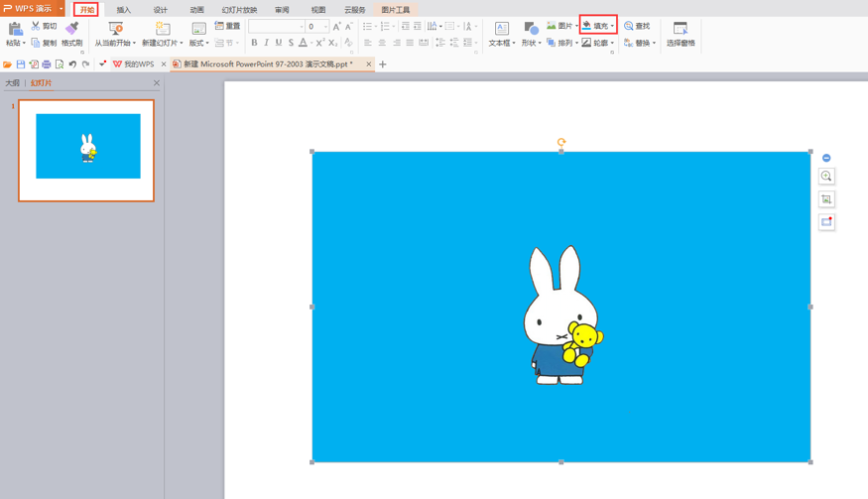Open the WPS 演示 application menu arrow
The width and height of the screenshot is (868, 499).
[61, 8]
